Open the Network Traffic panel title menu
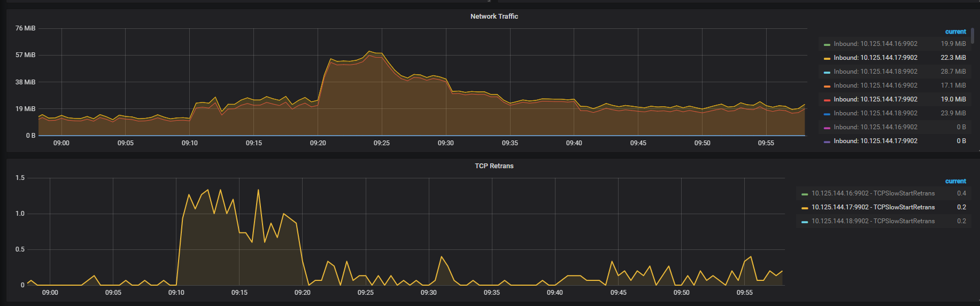Viewport: 980px width, 306px height. (x=493, y=17)
